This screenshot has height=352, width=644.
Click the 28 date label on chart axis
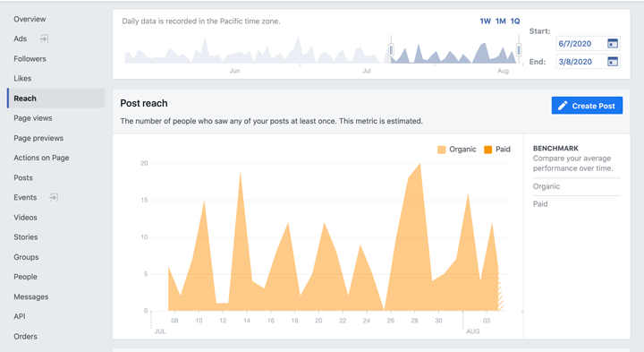pyautogui.click(x=414, y=321)
